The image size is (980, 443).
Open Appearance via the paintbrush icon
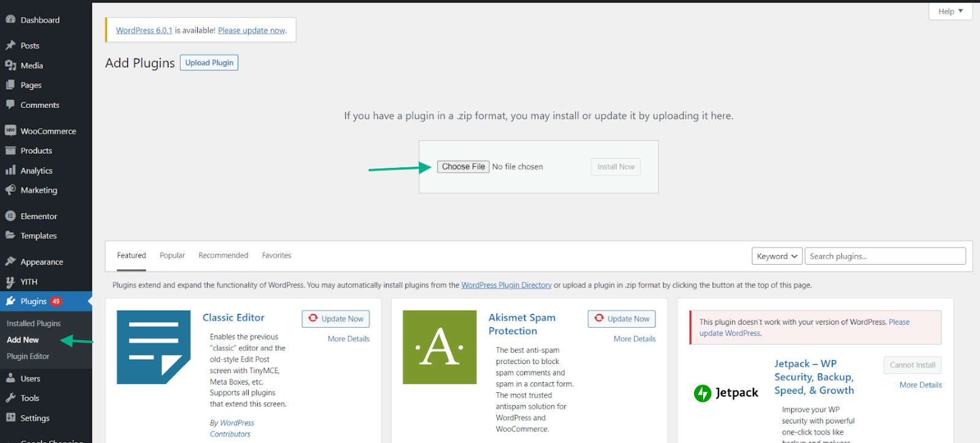point(10,262)
